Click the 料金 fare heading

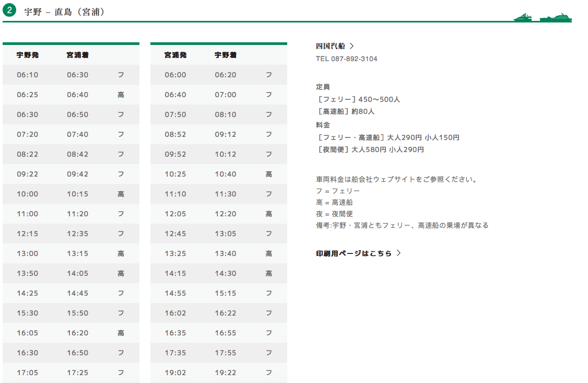323,125
